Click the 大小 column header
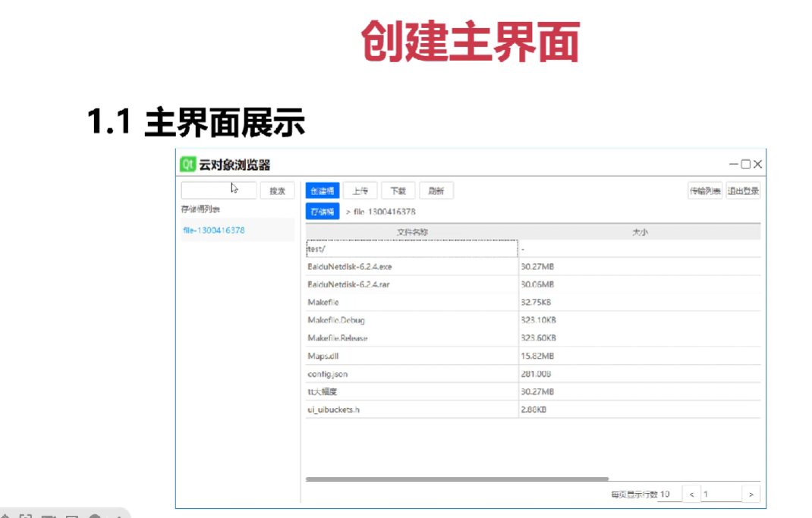The width and height of the screenshot is (812, 518). click(x=640, y=232)
